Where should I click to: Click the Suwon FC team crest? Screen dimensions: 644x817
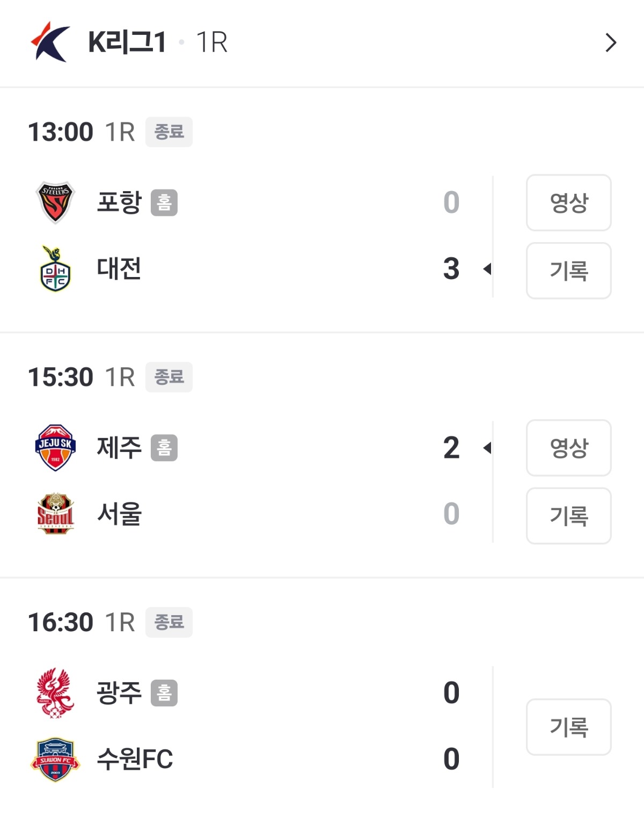[x=55, y=759]
